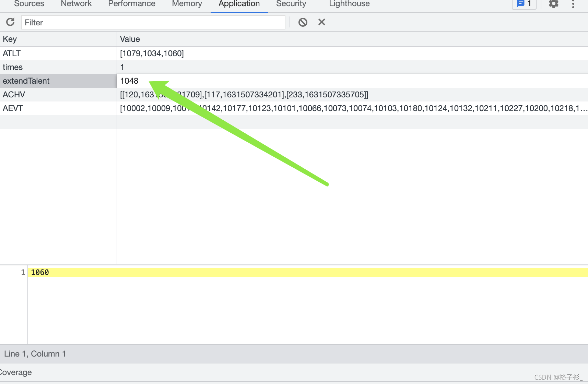
Task: Click the AEVT value list
Action: [353, 108]
